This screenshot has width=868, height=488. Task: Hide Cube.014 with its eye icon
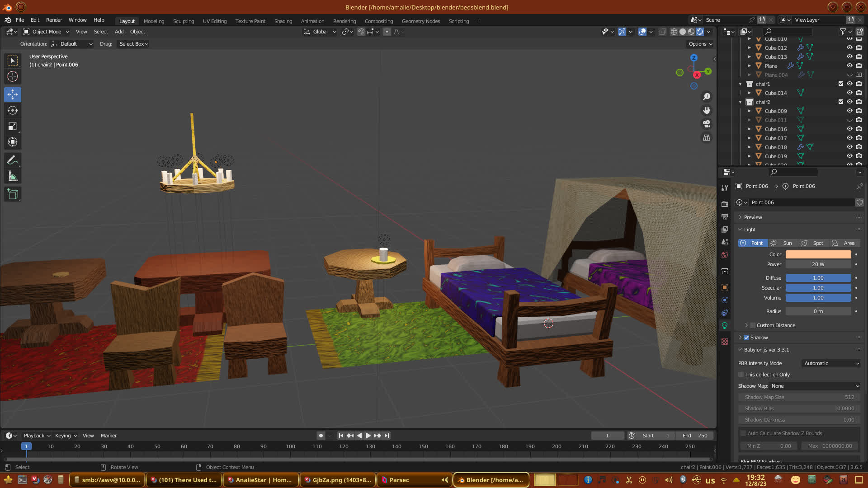tap(849, 93)
